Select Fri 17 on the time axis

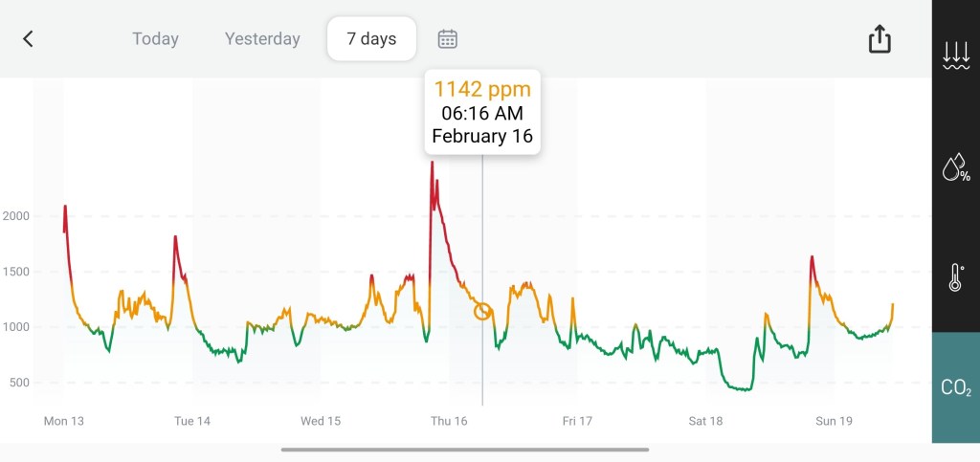coord(577,421)
